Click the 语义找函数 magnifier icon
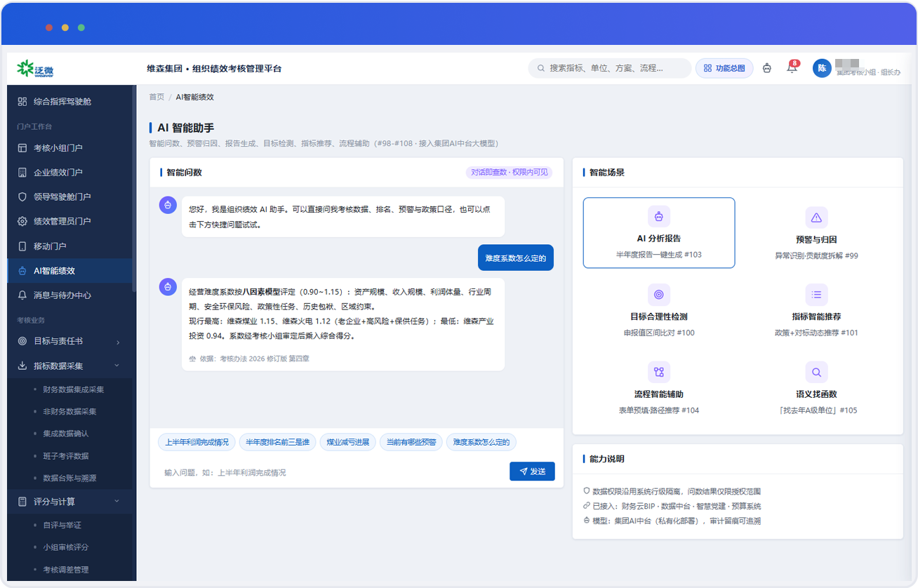 point(816,372)
